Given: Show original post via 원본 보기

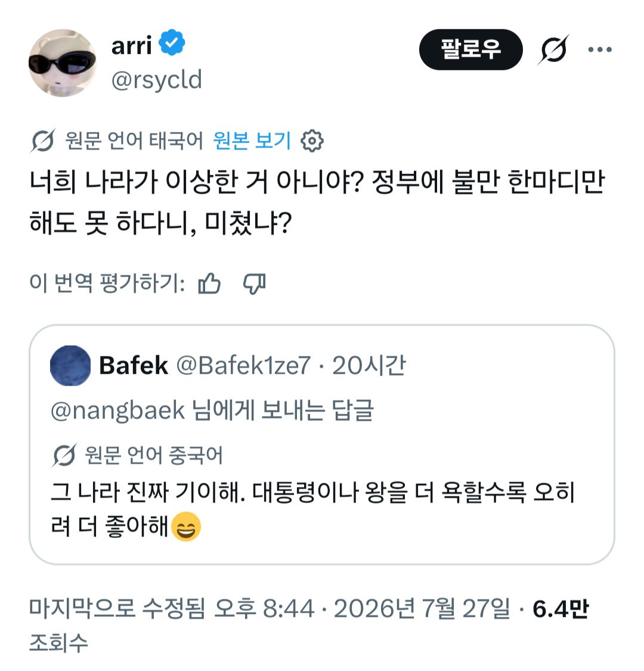Looking at the screenshot, I should click(252, 141).
